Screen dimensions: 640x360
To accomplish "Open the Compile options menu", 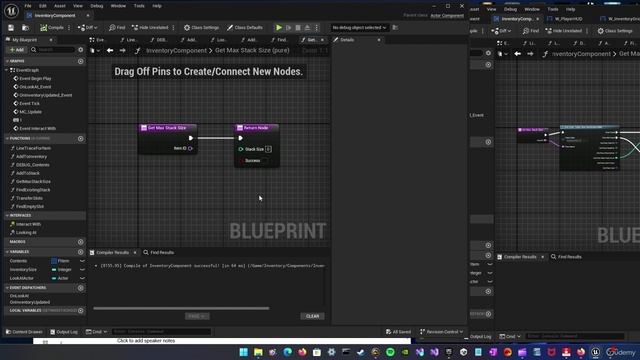I will coord(69,28).
